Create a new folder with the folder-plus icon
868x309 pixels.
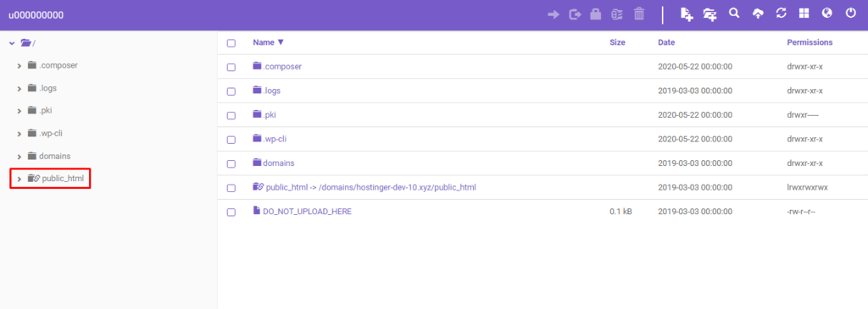709,14
